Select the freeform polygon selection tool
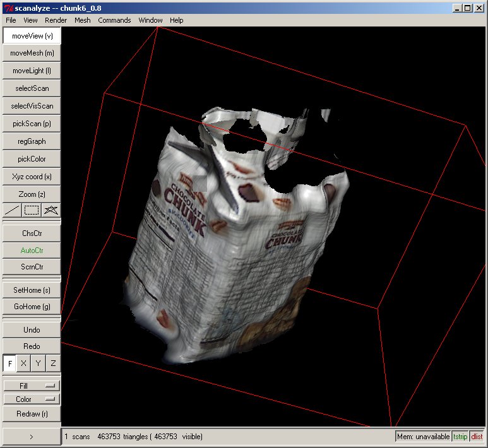Viewport: 488px width, 448px height. (51, 210)
